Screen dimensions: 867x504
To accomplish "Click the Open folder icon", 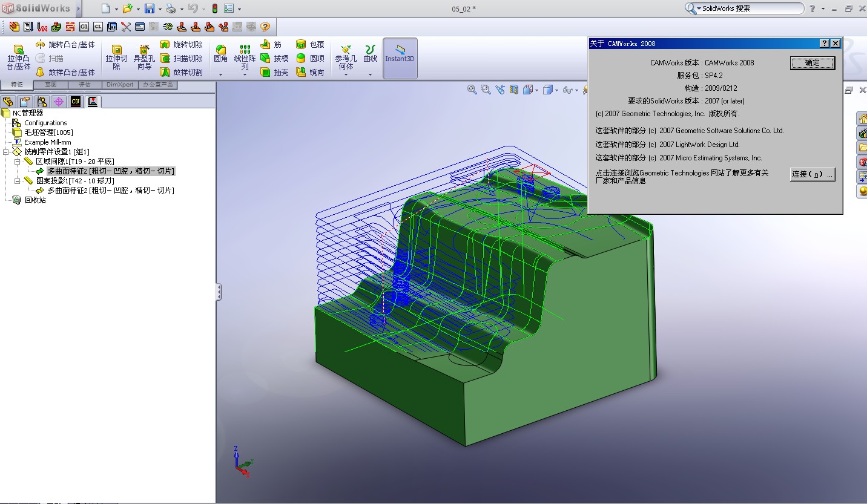I will [x=127, y=8].
